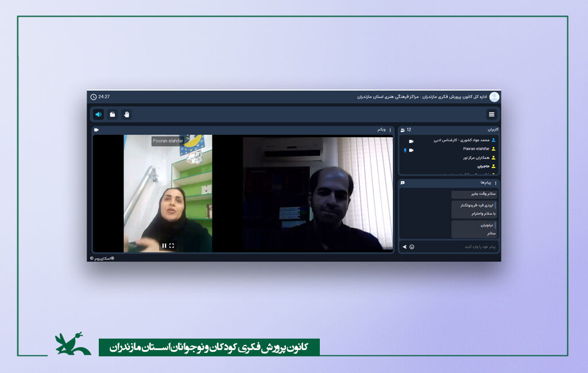Click the chat bubble icon in messages header

403,182
